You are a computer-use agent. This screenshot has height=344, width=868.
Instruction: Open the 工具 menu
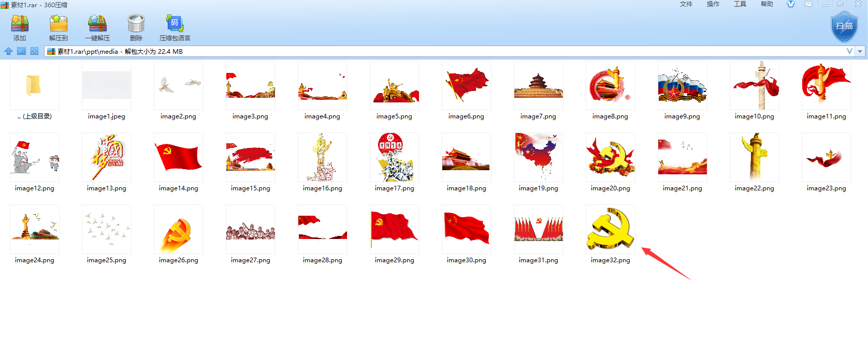[740, 4]
